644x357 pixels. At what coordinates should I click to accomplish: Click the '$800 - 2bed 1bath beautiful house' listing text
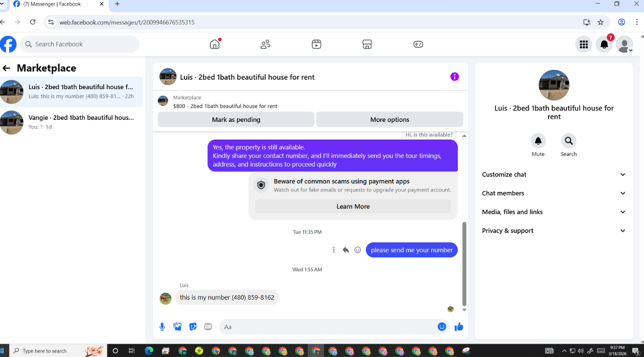225,106
